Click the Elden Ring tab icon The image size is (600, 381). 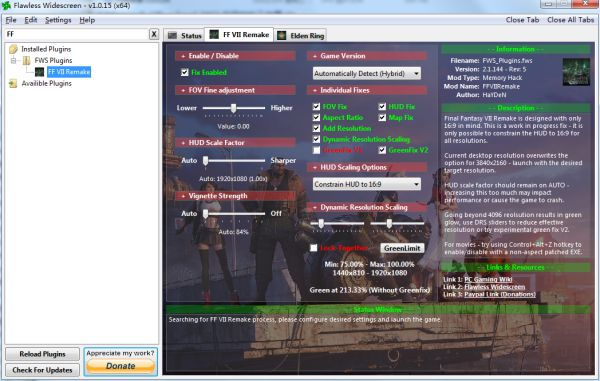(282, 36)
